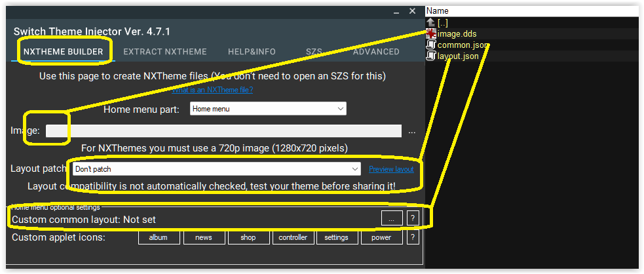The width and height of the screenshot is (644, 274).
Task: Browse for custom common layout file
Action: [x=392, y=219]
